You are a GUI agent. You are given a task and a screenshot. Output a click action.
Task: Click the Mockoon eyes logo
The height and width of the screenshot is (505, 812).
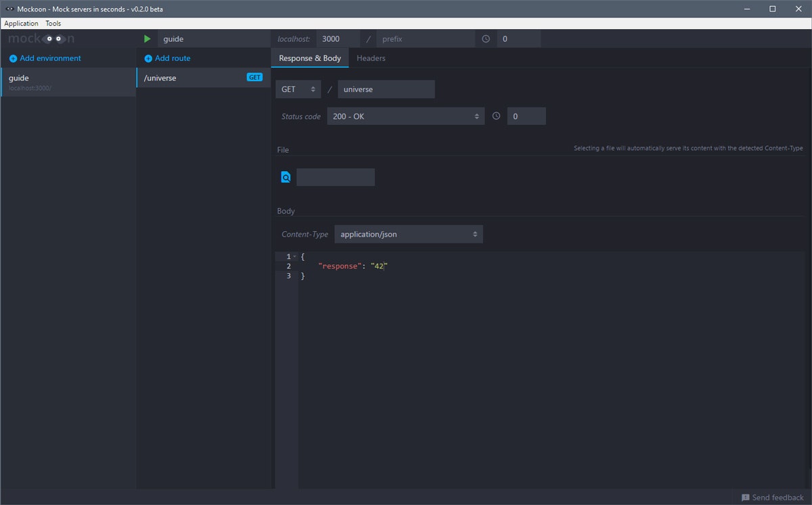click(x=55, y=39)
